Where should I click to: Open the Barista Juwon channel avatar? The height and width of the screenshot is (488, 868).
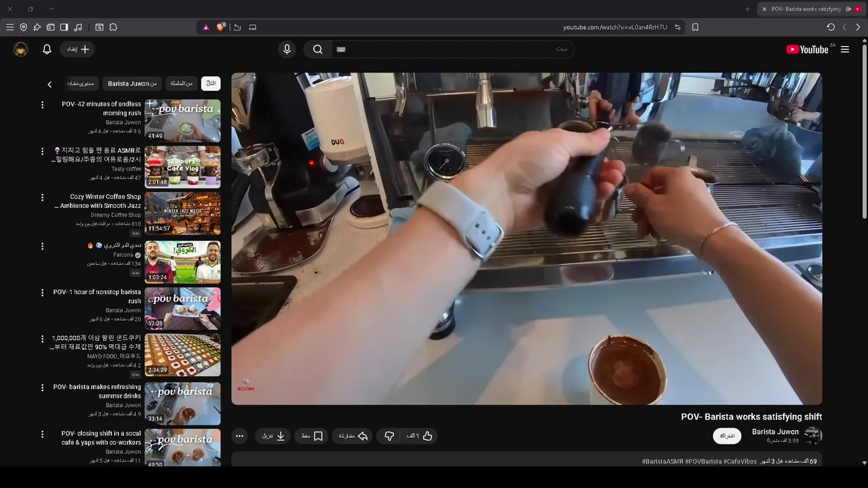click(813, 436)
